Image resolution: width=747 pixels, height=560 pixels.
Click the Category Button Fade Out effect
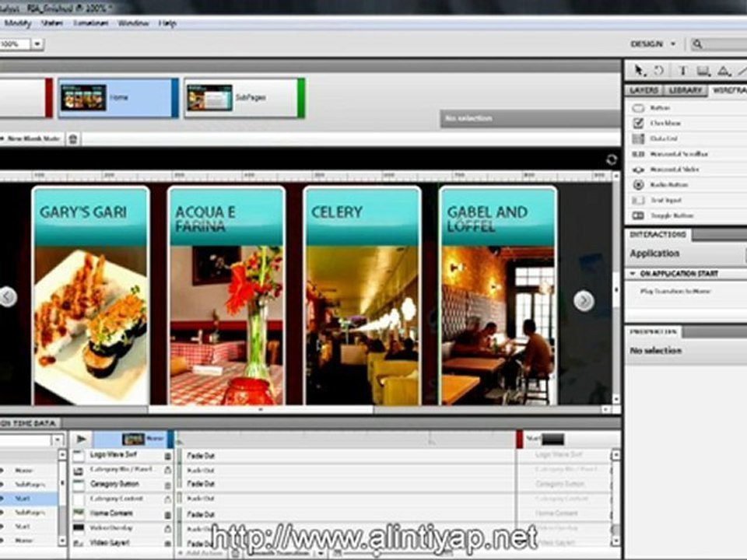[201, 485]
